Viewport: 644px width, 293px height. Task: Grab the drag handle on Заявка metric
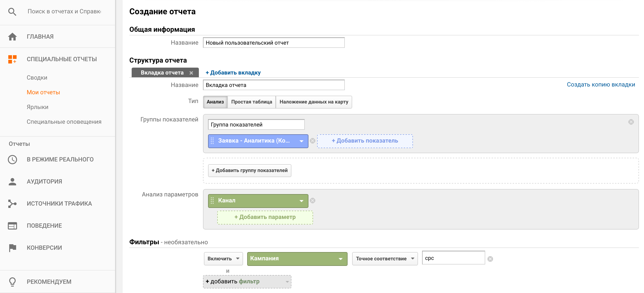click(x=212, y=141)
